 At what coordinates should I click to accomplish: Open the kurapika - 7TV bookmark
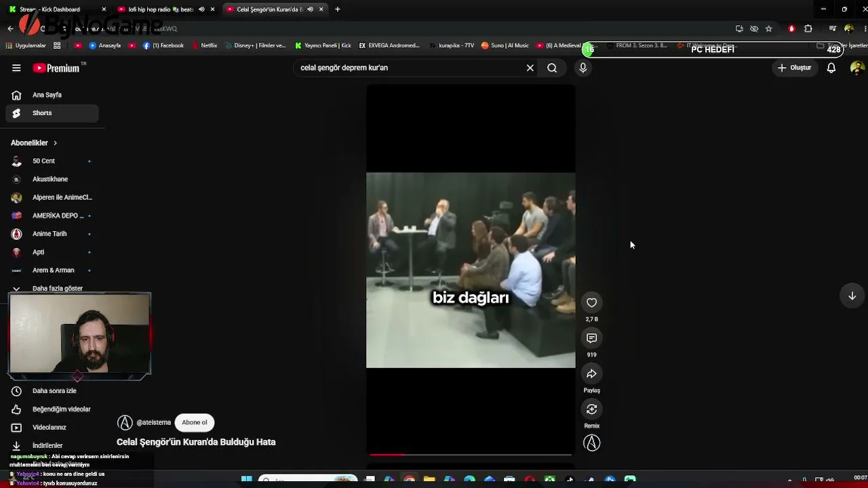pos(452,45)
